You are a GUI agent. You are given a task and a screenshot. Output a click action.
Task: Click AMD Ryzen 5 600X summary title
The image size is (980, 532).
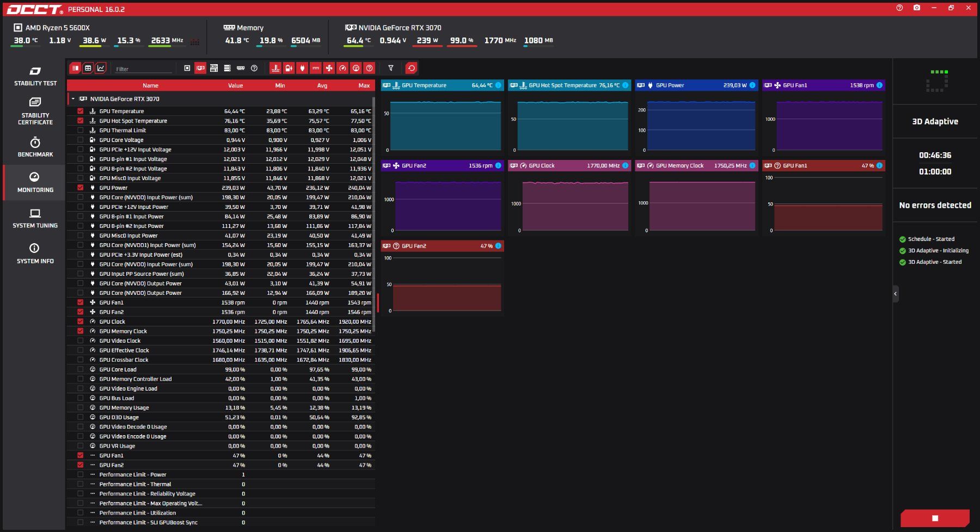click(57, 28)
